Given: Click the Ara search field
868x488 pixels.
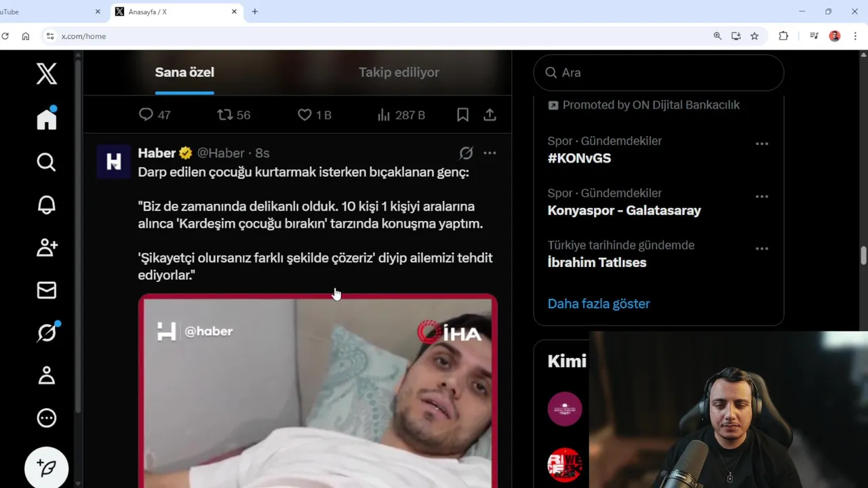Looking at the screenshot, I should pyautogui.click(x=658, y=73).
